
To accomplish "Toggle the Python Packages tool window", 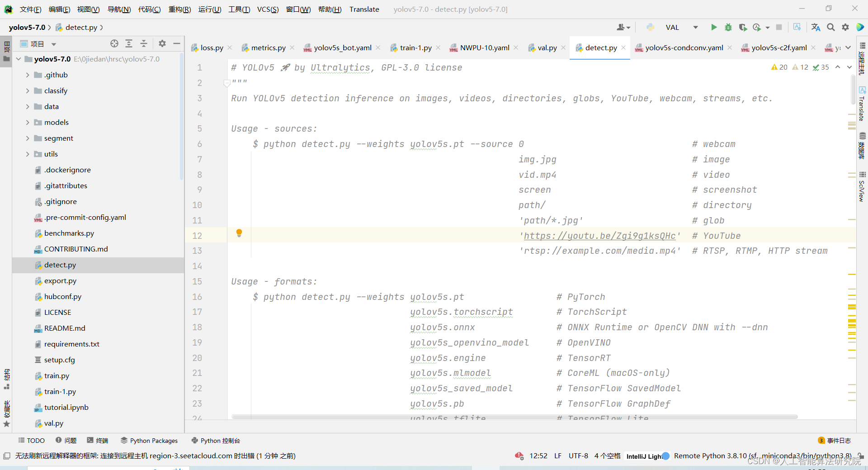I will click(149, 440).
